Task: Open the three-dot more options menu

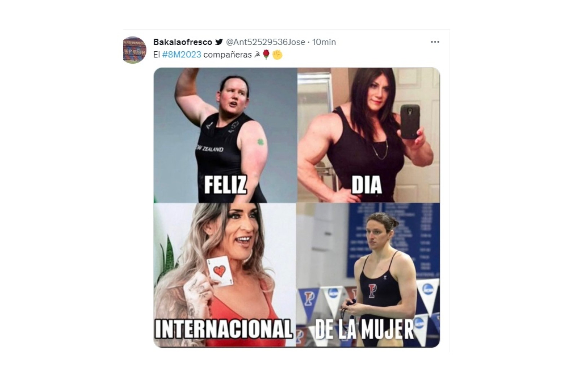Action: tap(435, 42)
